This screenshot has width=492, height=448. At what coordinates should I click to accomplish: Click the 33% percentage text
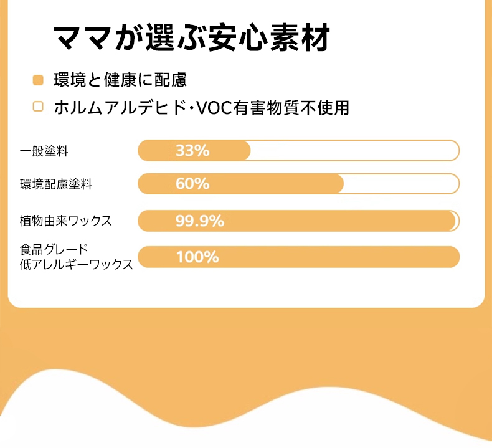pos(192,151)
